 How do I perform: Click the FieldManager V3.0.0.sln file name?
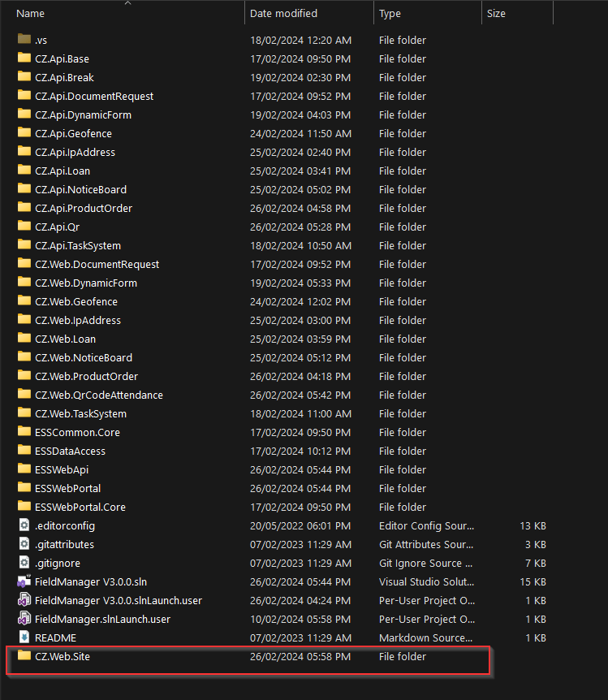[91, 581]
